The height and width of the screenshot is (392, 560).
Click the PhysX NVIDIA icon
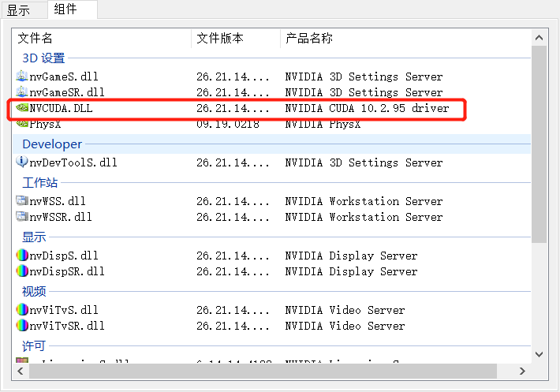point(22,124)
